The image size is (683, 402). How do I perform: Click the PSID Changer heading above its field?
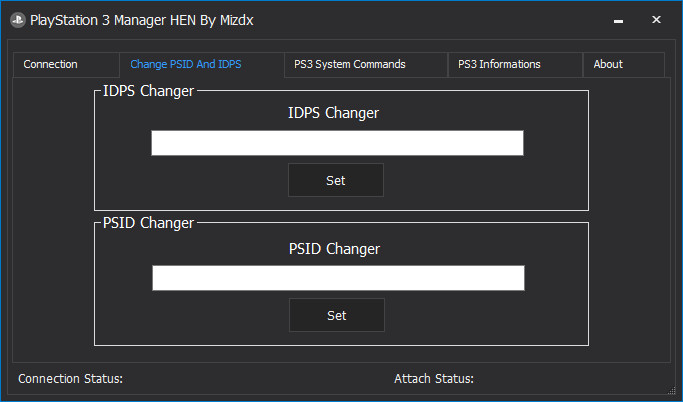point(334,249)
